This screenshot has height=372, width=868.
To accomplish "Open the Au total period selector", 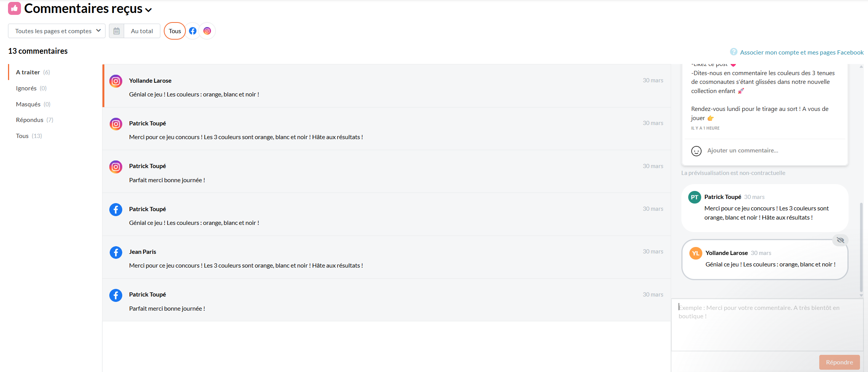I will coord(142,31).
